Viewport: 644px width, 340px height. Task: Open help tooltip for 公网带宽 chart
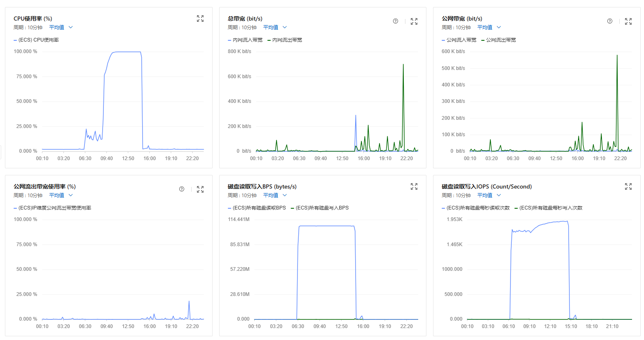(609, 21)
